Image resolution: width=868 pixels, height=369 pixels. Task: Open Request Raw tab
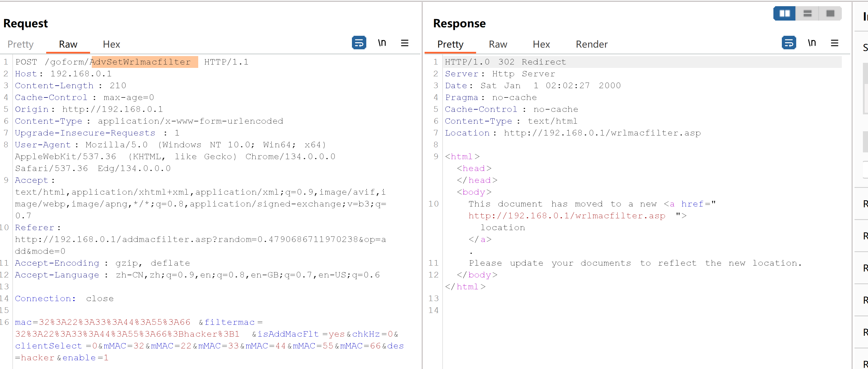[x=68, y=44]
